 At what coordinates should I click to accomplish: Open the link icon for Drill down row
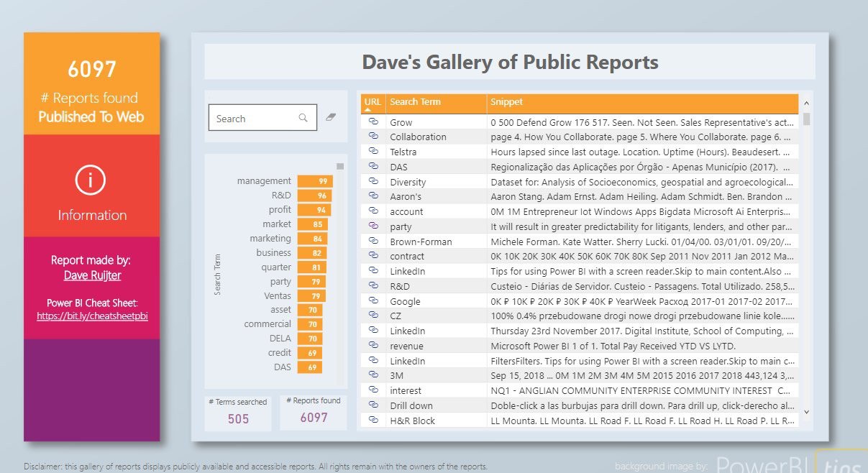[x=373, y=405]
